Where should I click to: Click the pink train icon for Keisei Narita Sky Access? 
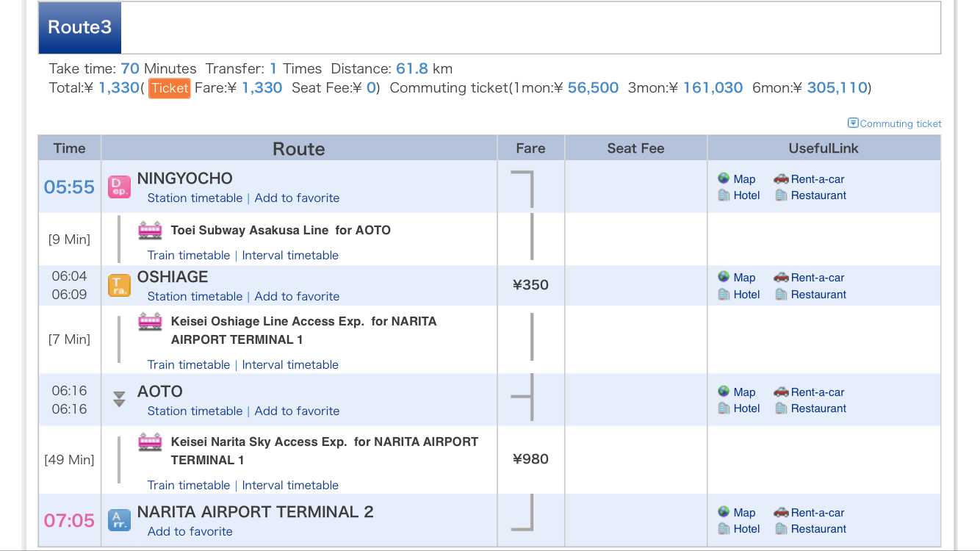click(150, 442)
